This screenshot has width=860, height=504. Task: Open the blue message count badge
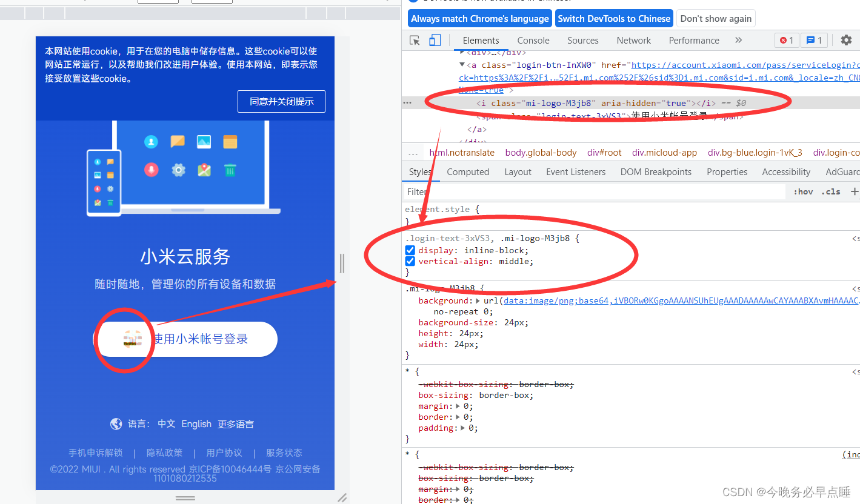[814, 41]
